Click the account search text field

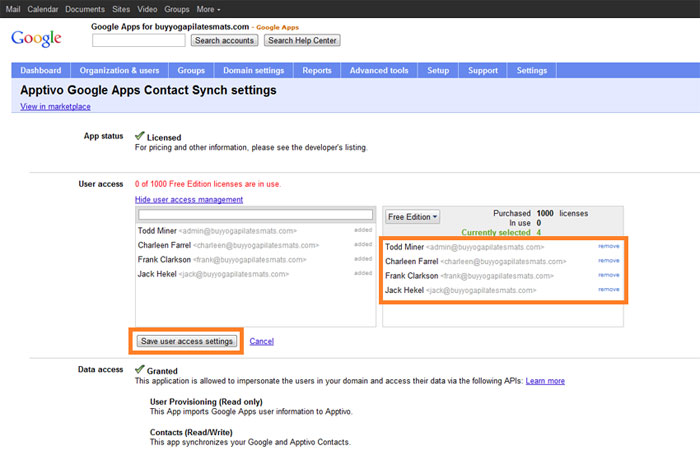point(138,41)
